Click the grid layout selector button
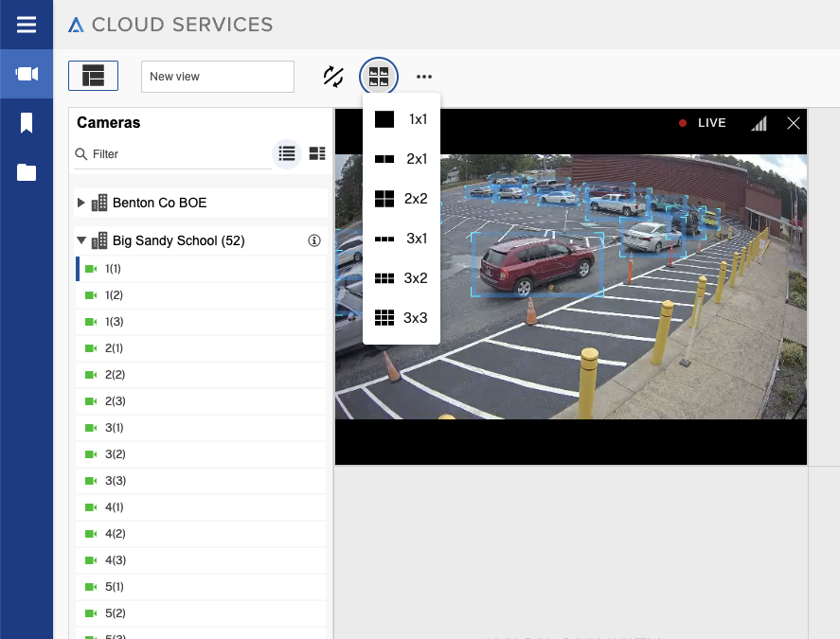840x639 pixels. tap(379, 77)
